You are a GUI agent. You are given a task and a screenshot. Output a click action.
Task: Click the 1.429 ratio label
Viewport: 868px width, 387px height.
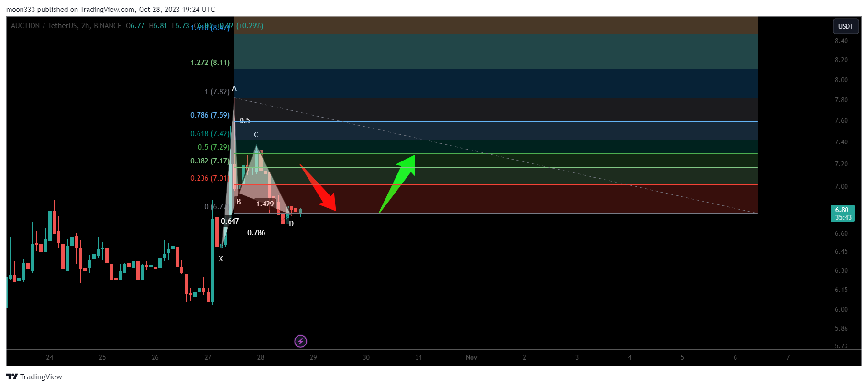click(265, 204)
